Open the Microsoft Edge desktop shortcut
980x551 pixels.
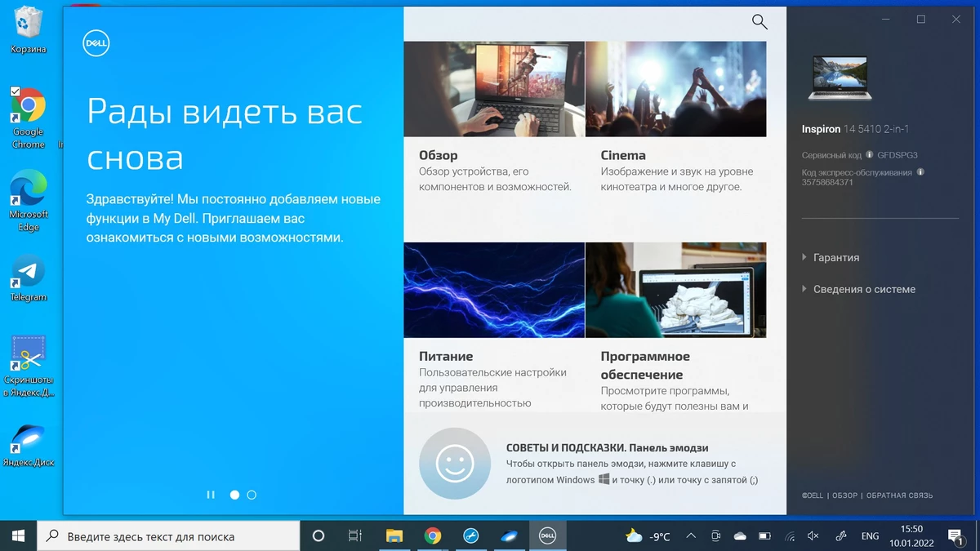coord(29,201)
